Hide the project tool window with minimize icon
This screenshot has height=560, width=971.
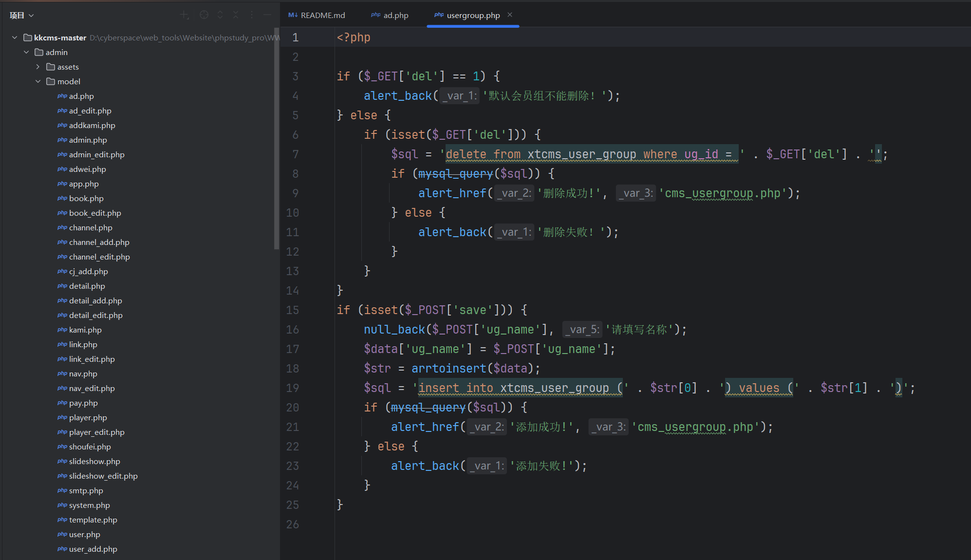point(267,15)
